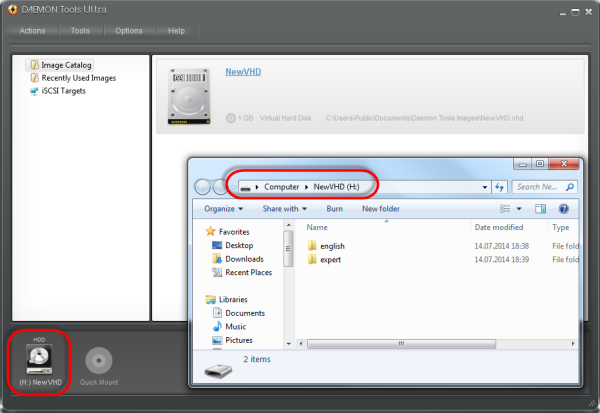Select the expert folder

[330, 260]
